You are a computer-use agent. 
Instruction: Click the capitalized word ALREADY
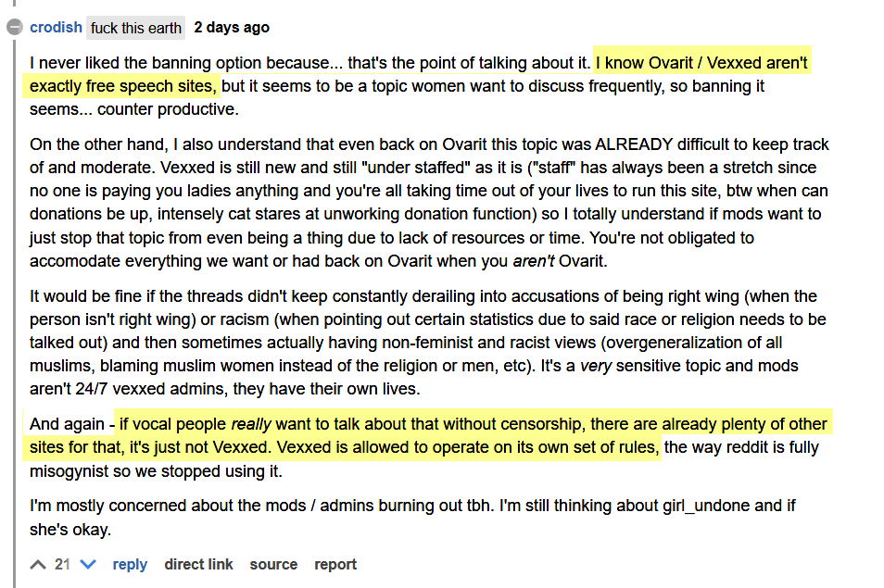[x=634, y=144]
